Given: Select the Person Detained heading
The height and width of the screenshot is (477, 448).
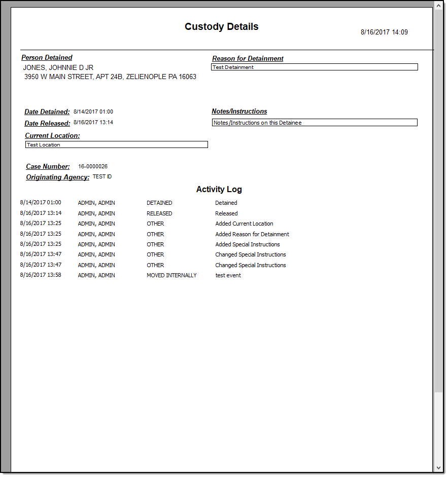Looking at the screenshot, I should point(47,58).
